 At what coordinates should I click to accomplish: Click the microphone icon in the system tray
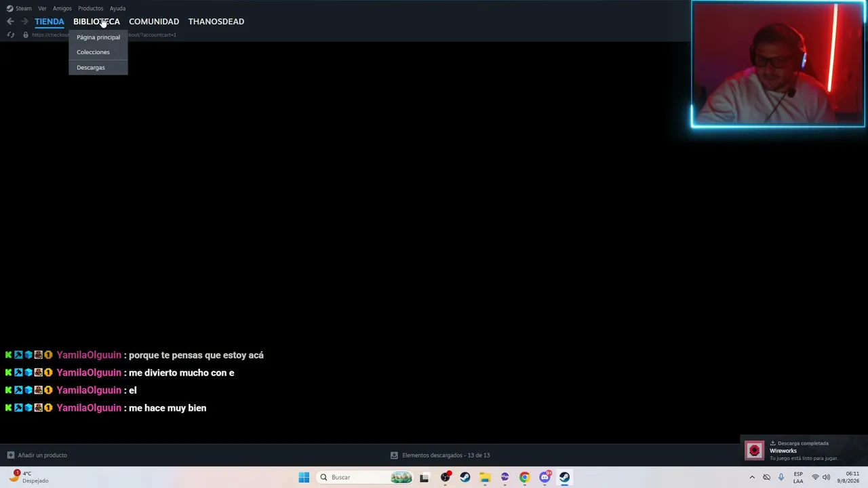(x=781, y=477)
